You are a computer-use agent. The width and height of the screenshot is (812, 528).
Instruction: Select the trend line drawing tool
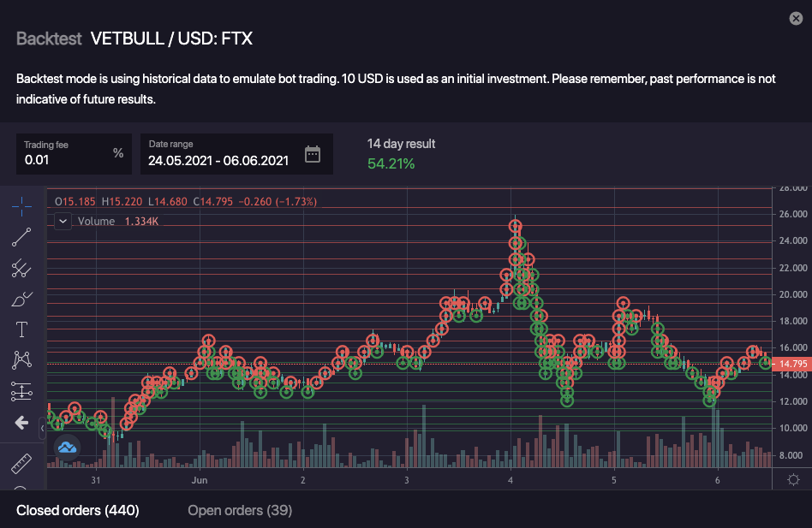(22, 237)
